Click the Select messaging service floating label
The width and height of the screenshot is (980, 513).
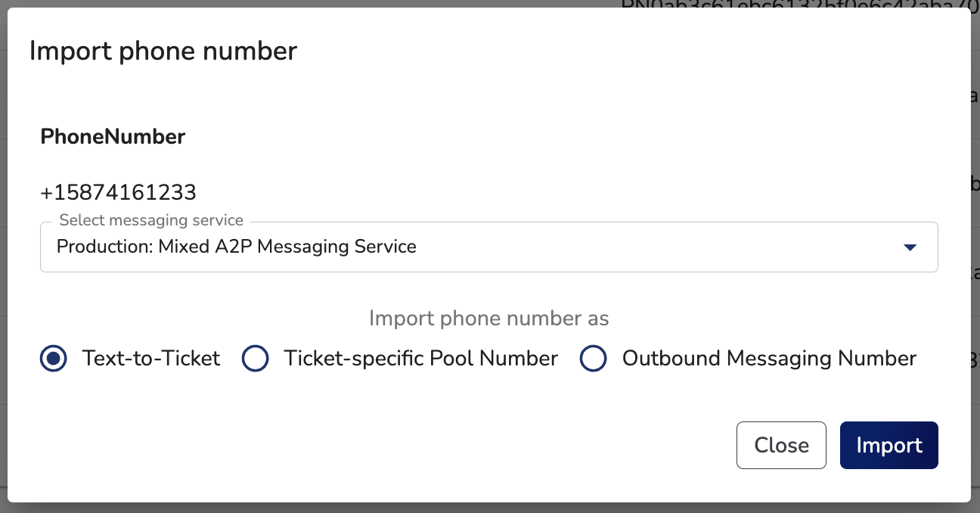coord(151,220)
